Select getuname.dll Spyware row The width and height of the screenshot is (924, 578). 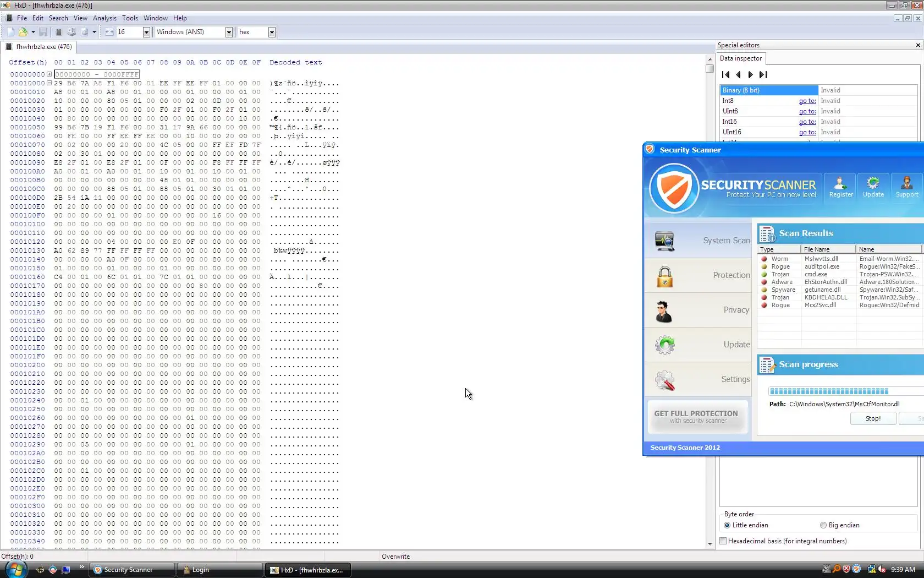(x=840, y=290)
